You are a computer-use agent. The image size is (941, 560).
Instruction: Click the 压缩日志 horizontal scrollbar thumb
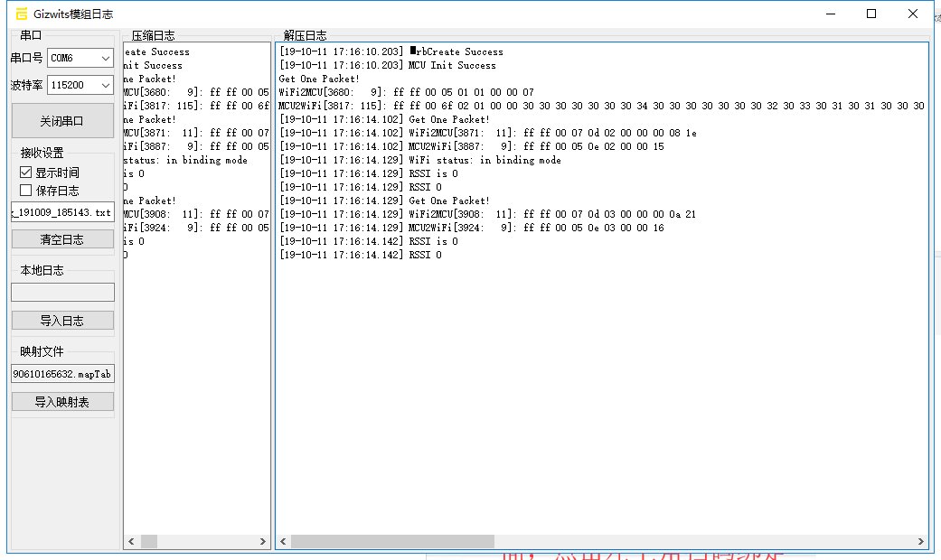click(x=148, y=541)
